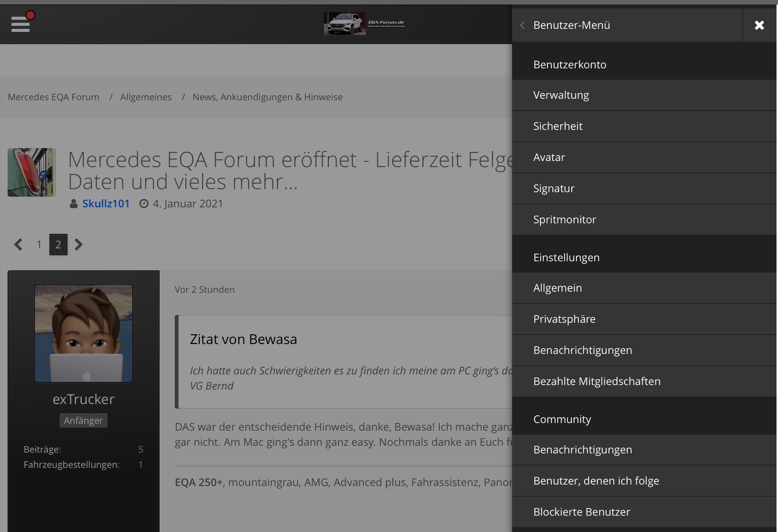
Task: Navigate to Allgemeines breadcrumb
Action: click(145, 97)
